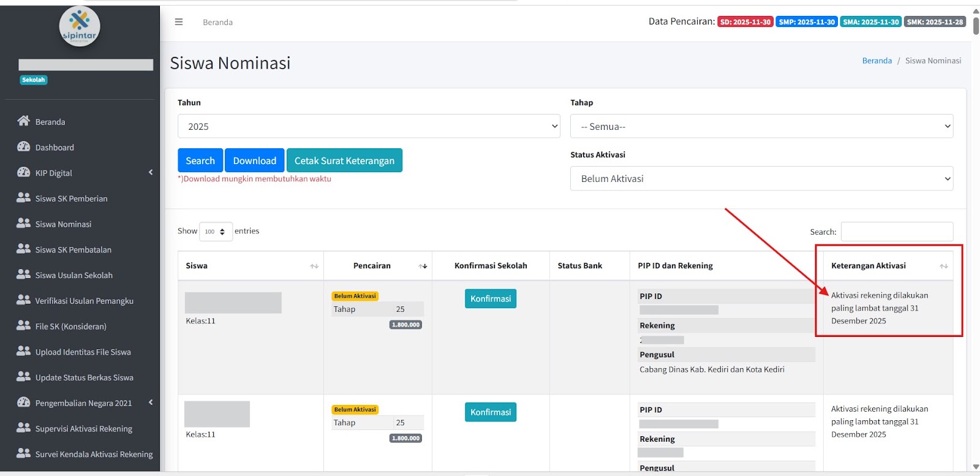980x476 pixels.
Task: Go to Beranda in the sidebar
Action: (50, 122)
